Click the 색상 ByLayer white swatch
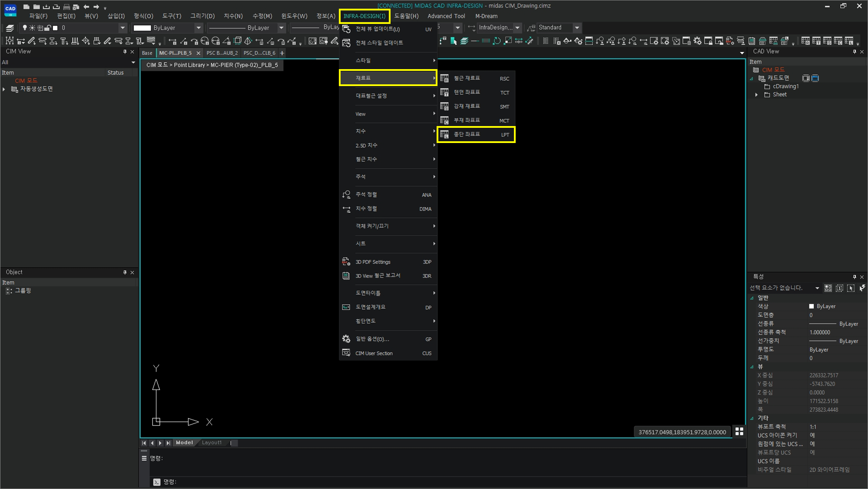Viewport: 868px width, 489px height. (811, 306)
